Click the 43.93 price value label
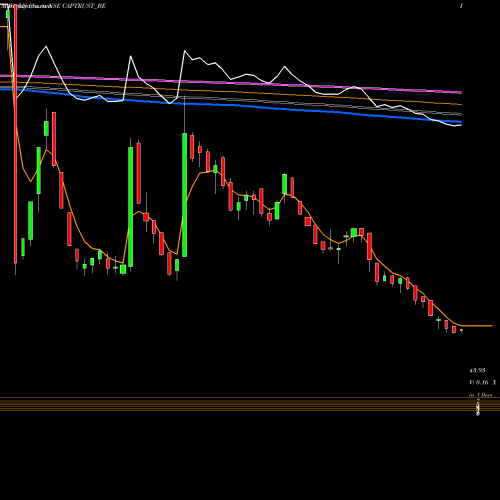 point(477,370)
